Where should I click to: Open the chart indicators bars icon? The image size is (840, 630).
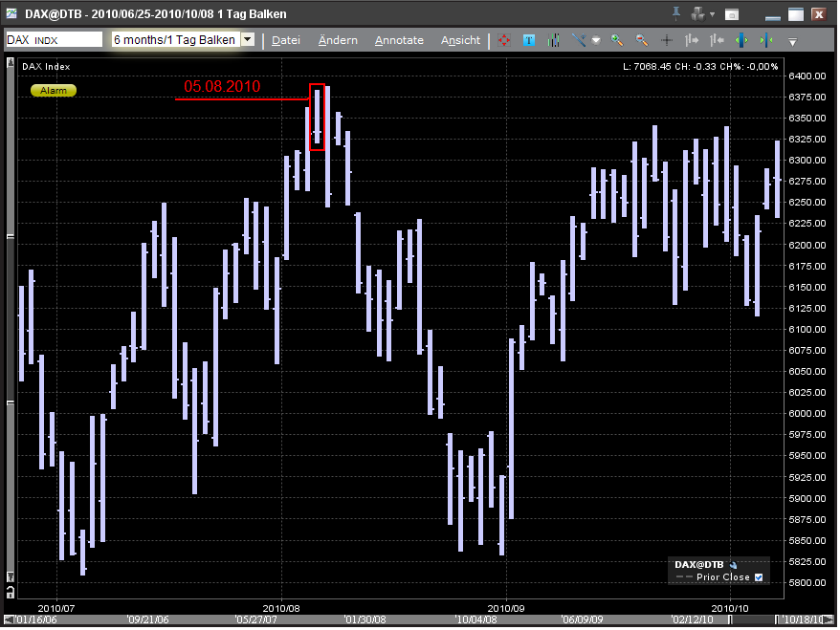554,40
